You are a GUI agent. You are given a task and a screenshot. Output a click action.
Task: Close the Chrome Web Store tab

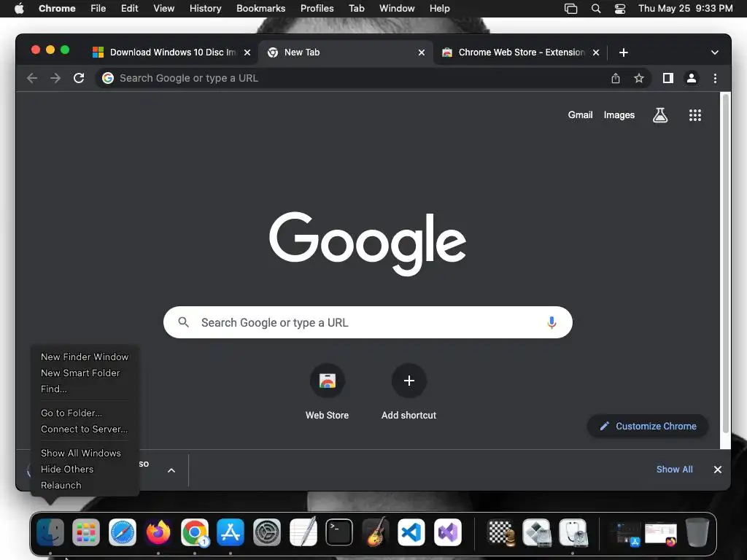(595, 52)
